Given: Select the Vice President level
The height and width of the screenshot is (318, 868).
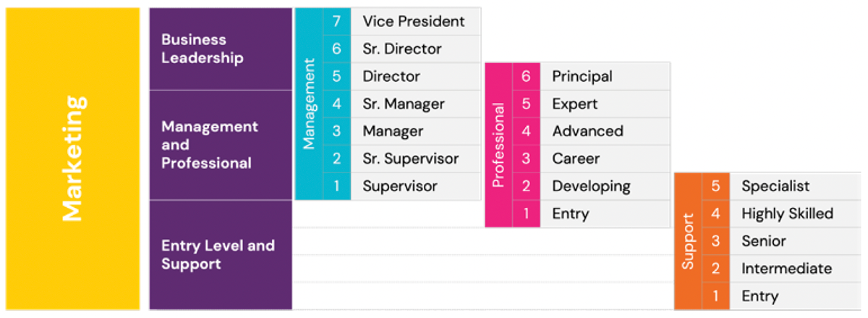Looking at the screenshot, I should pyautogui.click(x=401, y=21).
